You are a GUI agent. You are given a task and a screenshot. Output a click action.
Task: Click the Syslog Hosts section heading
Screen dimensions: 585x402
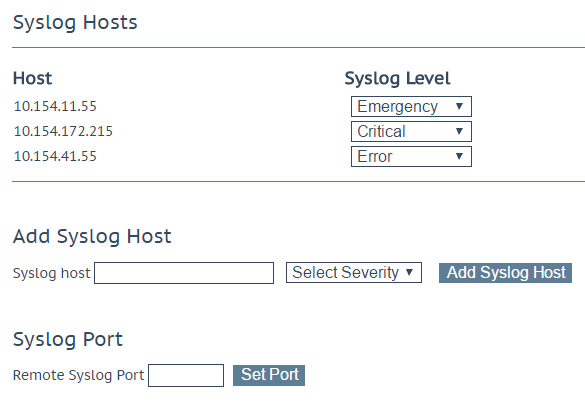click(x=75, y=23)
